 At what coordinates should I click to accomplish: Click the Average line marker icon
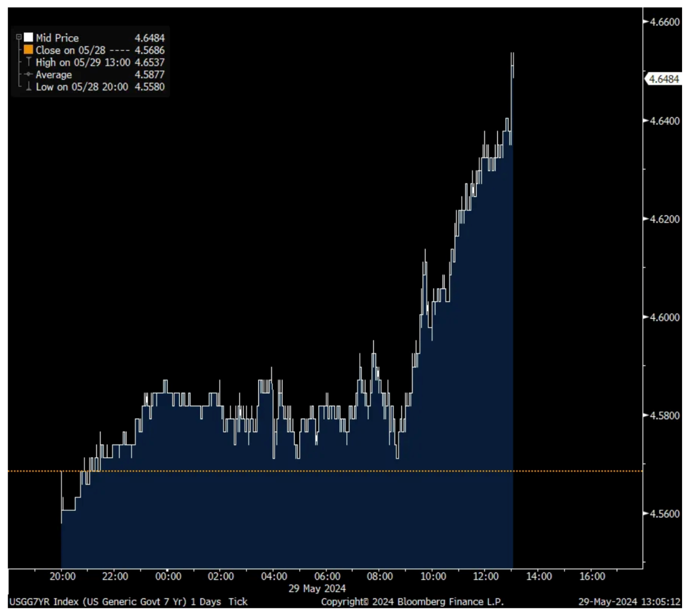(x=28, y=75)
